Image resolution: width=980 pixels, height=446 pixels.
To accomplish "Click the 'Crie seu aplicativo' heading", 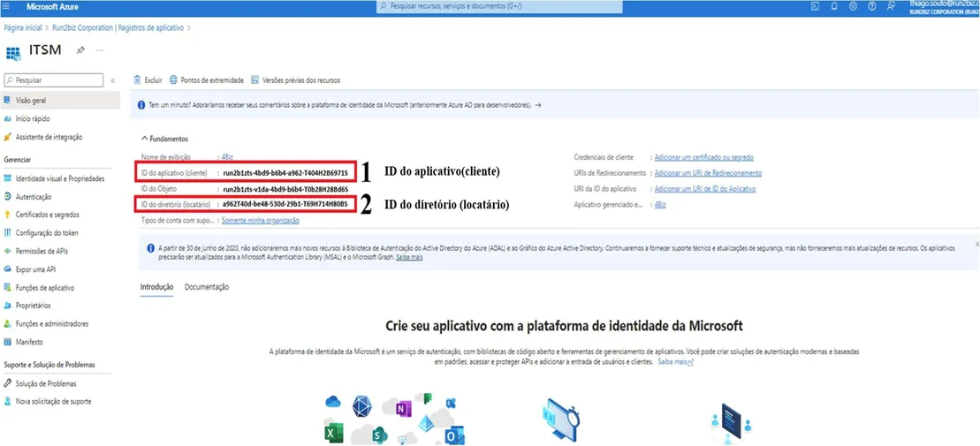I will 565,326.
